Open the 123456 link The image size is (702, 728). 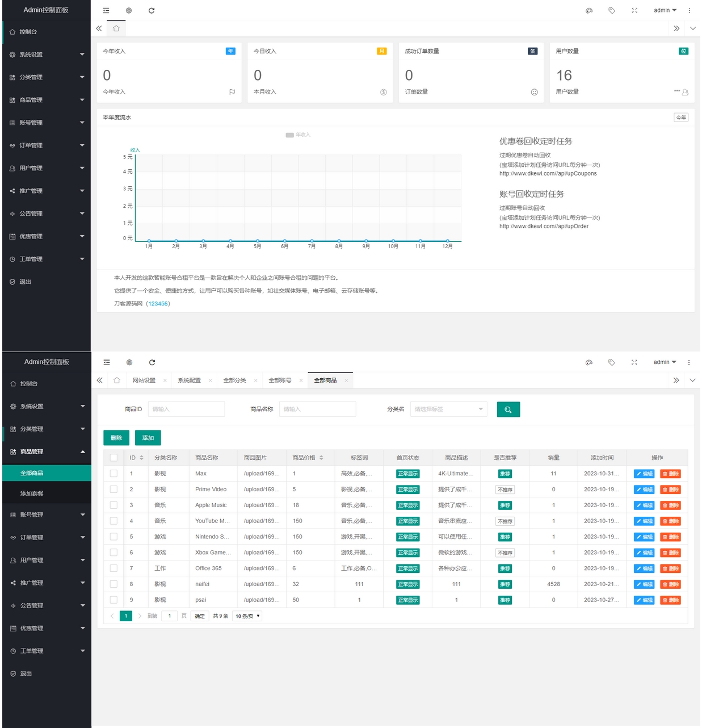tap(158, 304)
